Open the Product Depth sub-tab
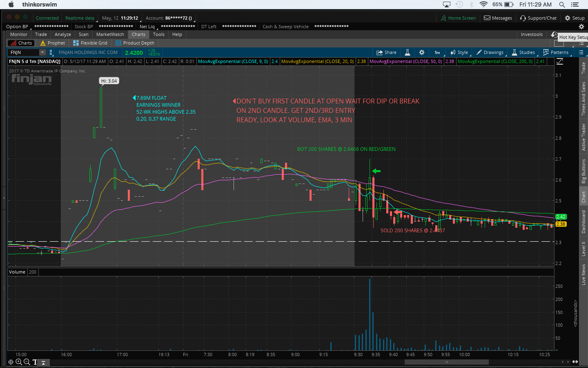The image size is (588, 368). (135, 43)
